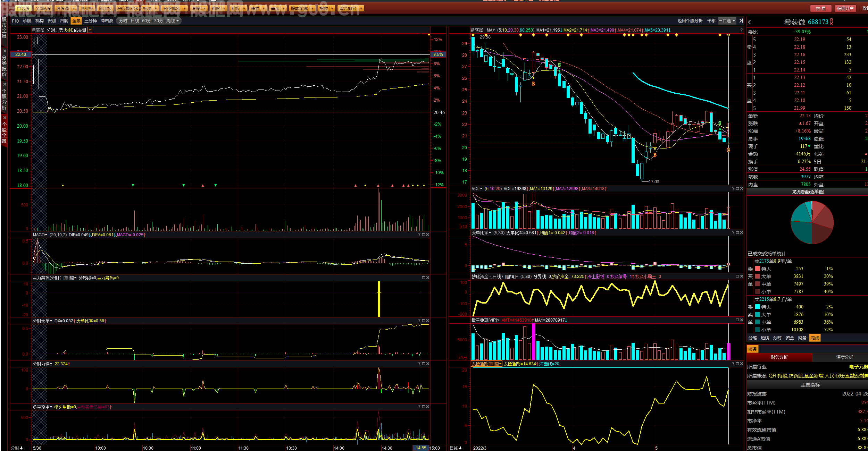Close the VOL indicator panel
The width and height of the screenshot is (868, 451).
tap(742, 189)
